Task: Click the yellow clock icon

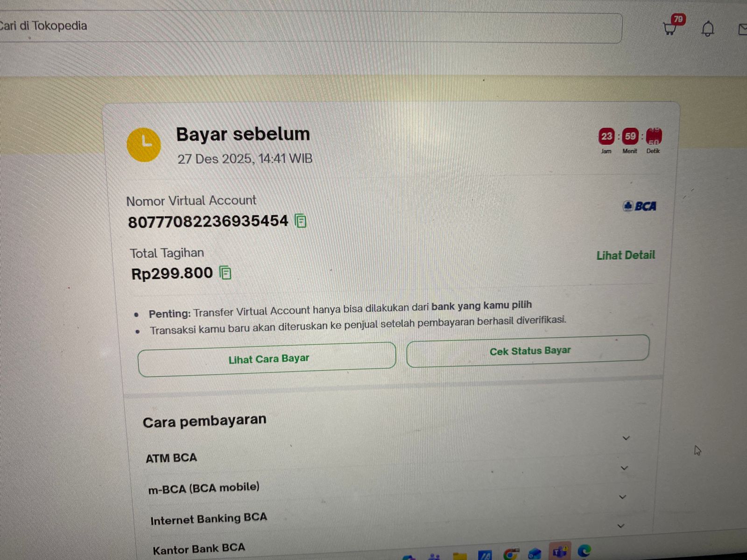Action: pos(144,145)
